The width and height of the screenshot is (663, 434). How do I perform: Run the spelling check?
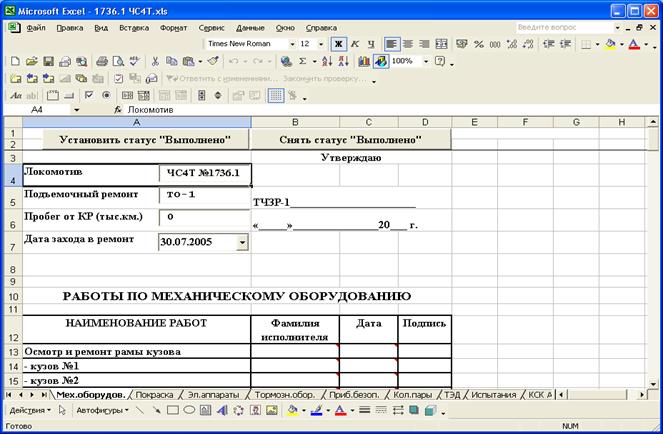pyautogui.click(x=134, y=61)
